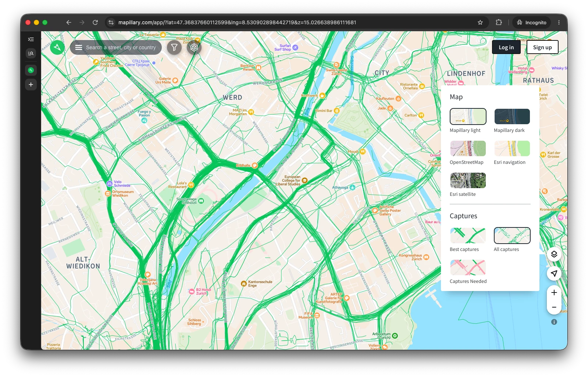Open the browser extensions puzzle icon
The image size is (588, 377).
(x=499, y=22)
